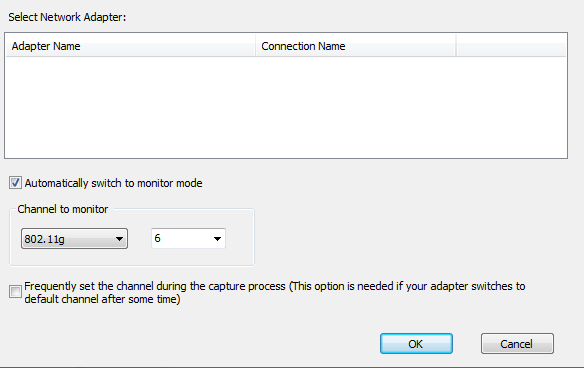Sort by the Connection Name column header
The width and height of the screenshot is (584, 368).
[x=356, y=46]
